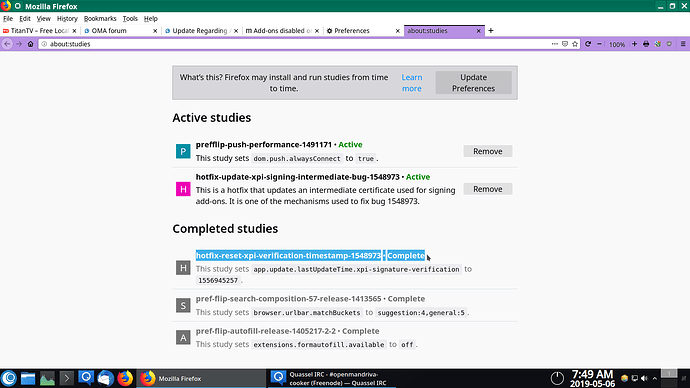Show site information icon in address bar

(44, 44)
